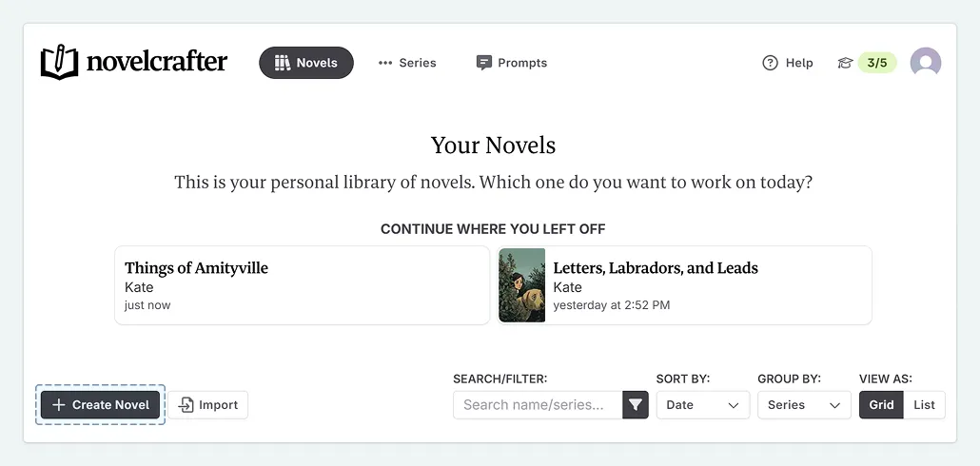
Task: Click the Prompts chat bubble icon
Action: (x=484, y=63)
